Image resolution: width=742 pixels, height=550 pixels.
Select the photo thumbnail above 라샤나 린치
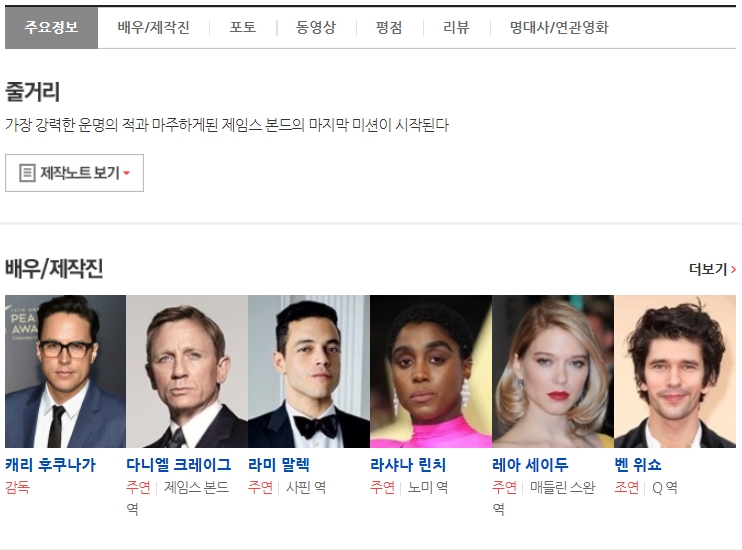431,372
